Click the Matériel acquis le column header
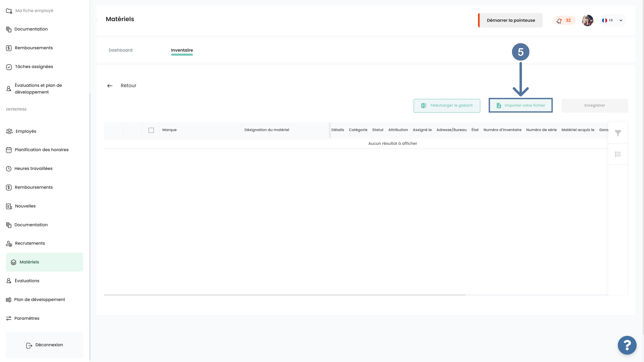Viewport: 644px width, 362px height. point(578,130)
